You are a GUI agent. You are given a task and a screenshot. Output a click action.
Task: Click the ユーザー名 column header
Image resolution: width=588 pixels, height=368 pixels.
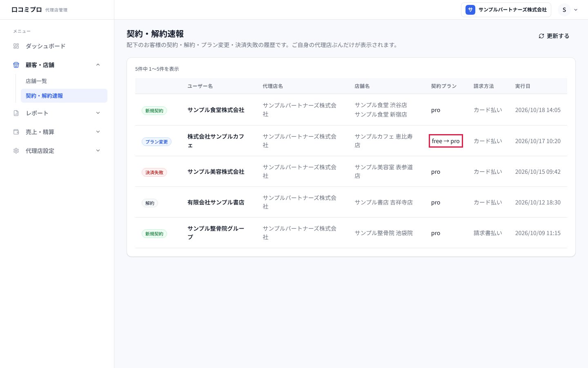(200, 86)
